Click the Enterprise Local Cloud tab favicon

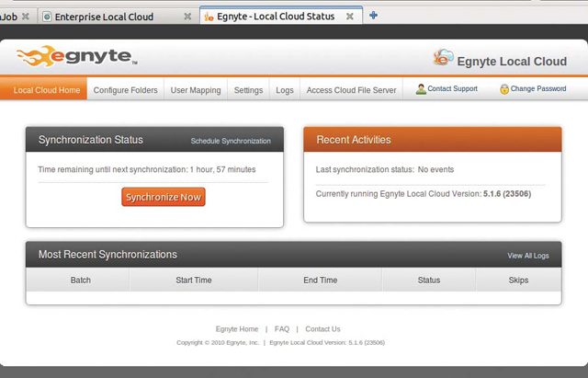point(47,17)
